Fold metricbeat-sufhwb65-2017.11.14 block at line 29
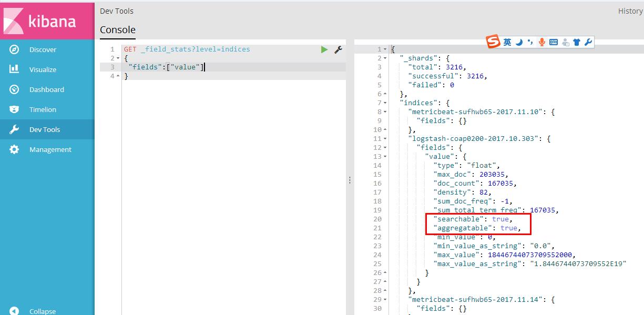644x315 pixels. 385,300
